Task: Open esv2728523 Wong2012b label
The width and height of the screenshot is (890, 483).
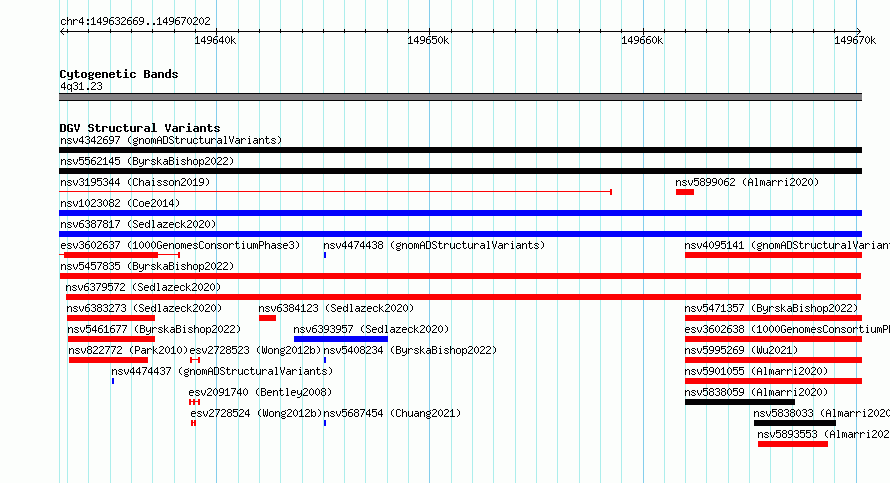Action: 255,350
